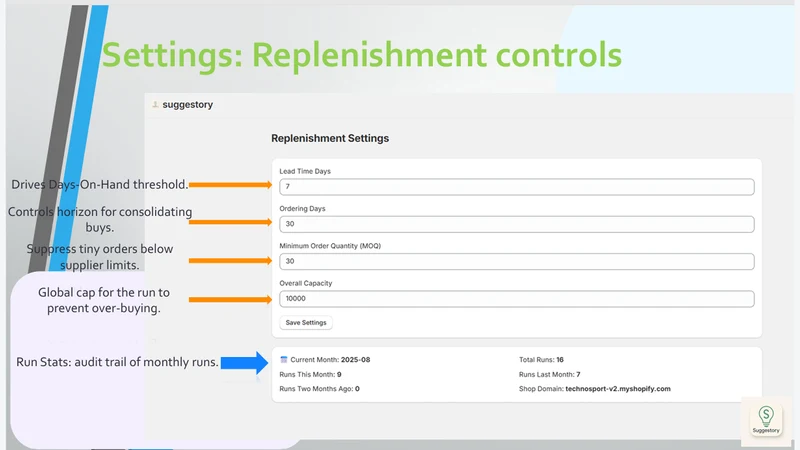Click the Ordering Days label
This screenshot has height=450, width=800.
[x=302, y=209]
